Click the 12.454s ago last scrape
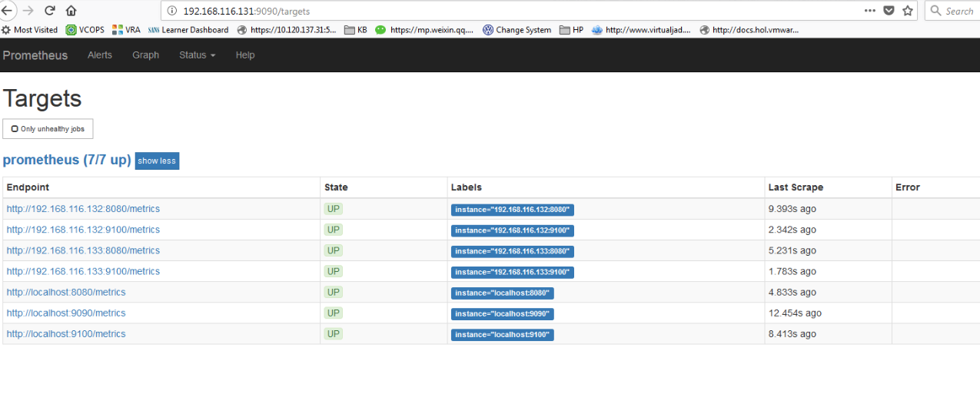 pyautogui.click(x=795, y=313)
